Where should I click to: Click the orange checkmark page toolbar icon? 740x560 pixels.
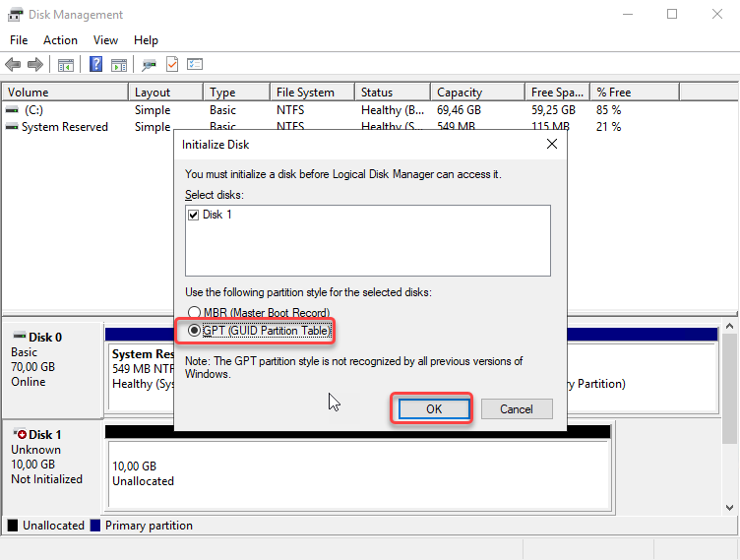[x=172, y=65]
